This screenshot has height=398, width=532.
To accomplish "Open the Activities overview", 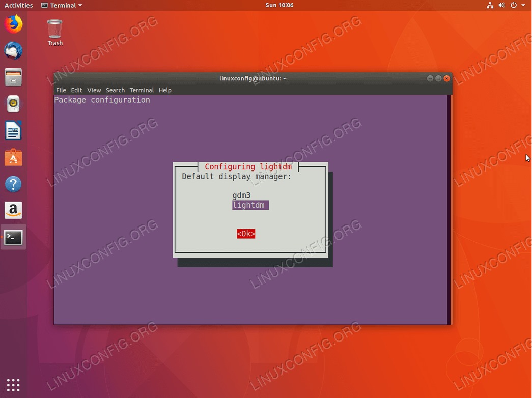I will (x=19, y=5).
